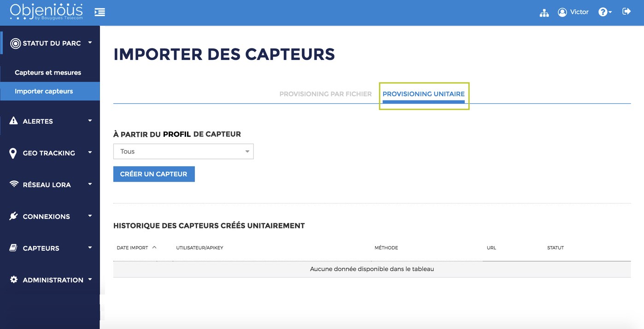Click the Objenious logo in header
Image resolution: width=644 pixels, height=329 pixels.
point(46,12)
